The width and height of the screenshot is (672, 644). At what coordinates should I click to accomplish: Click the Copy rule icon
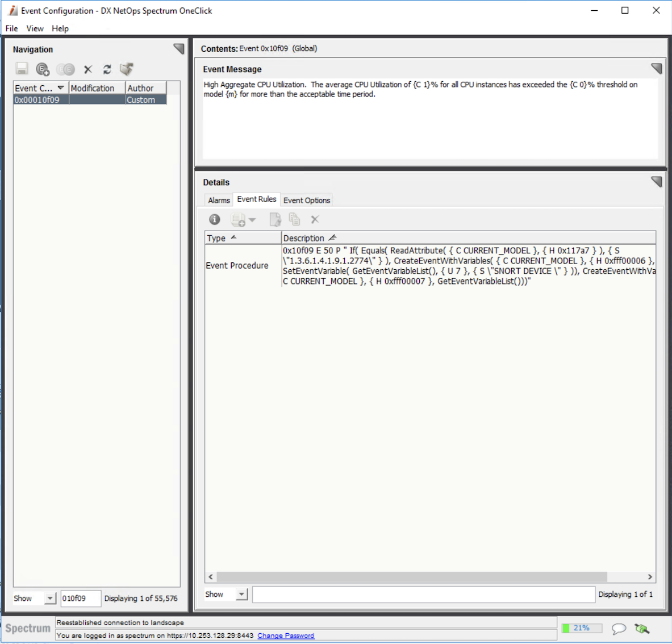pyautogui.click(x=294, y=219)
